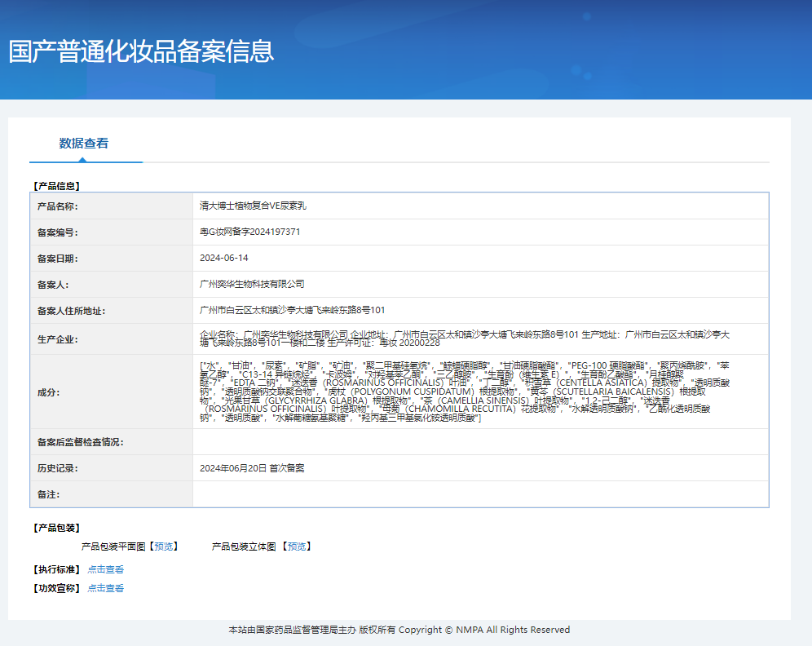Image resolution: width=812 pixels, height=646 pixels.
Task: Click the empty 备注 value cell
Action: pos(480,494)
